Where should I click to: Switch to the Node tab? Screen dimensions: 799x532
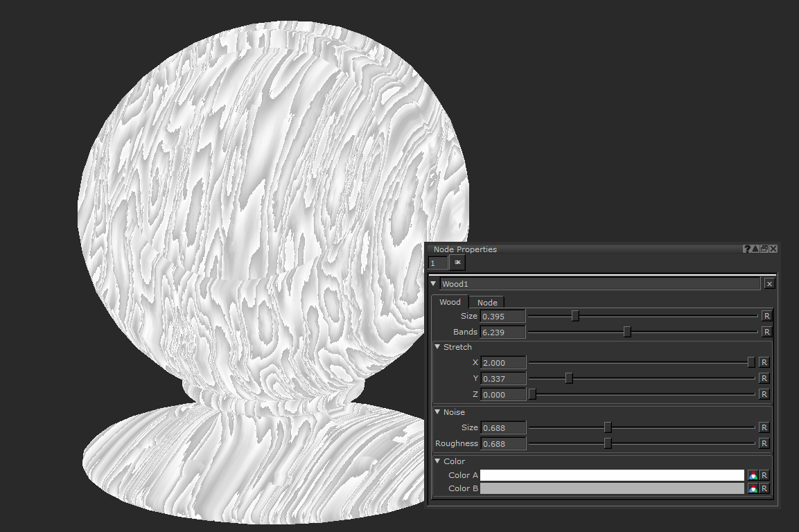pyautogui.click(x=487, y=303)
